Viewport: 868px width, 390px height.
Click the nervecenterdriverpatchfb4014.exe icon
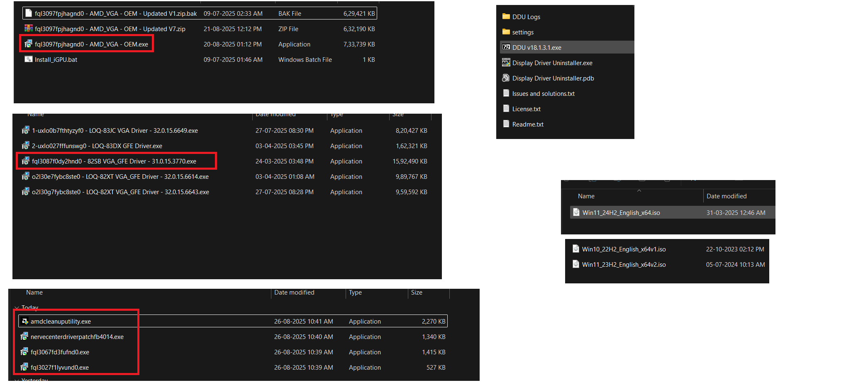(x=24, y=336)
